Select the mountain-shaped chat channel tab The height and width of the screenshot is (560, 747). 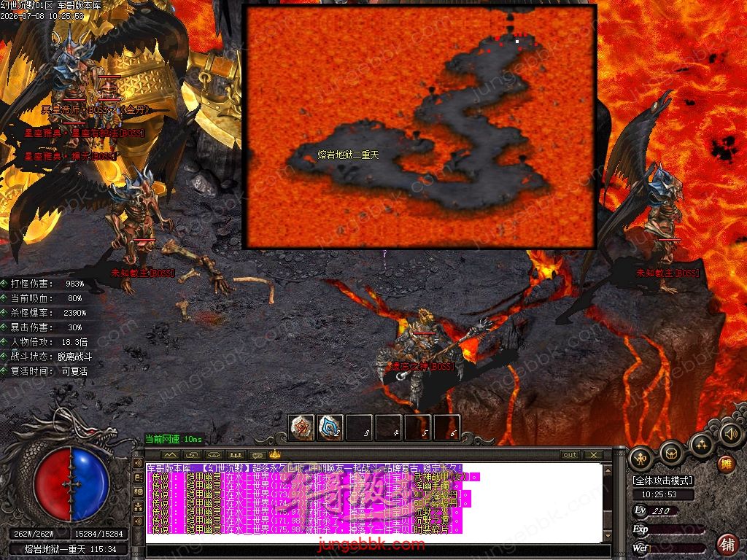tap(170, 455)
